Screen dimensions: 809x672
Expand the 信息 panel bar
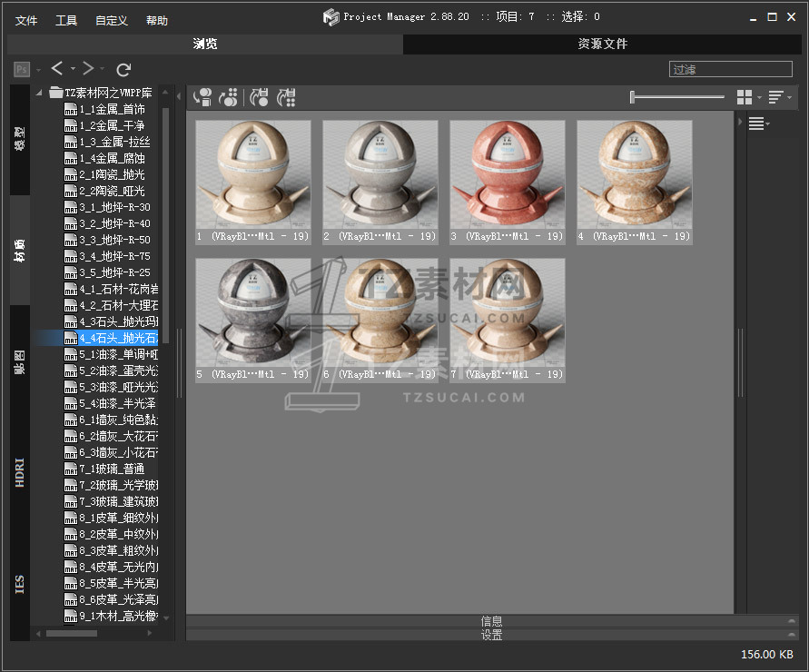coord(491,621)
